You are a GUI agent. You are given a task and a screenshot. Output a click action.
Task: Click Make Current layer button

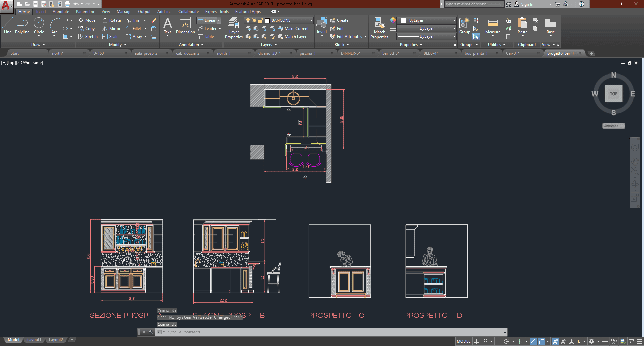[x=293, y=29]
